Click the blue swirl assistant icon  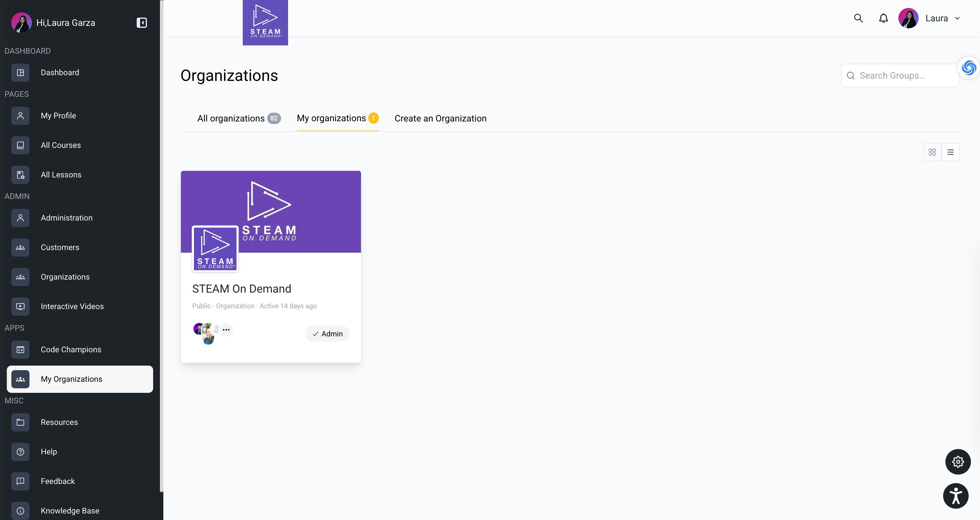tap(969, 68)
